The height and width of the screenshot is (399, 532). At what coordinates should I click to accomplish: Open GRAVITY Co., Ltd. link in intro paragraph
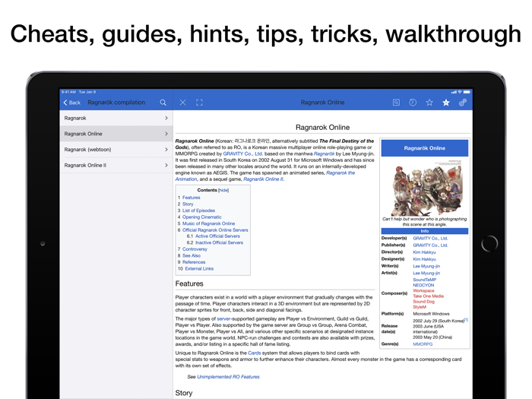tap(243, 154)
